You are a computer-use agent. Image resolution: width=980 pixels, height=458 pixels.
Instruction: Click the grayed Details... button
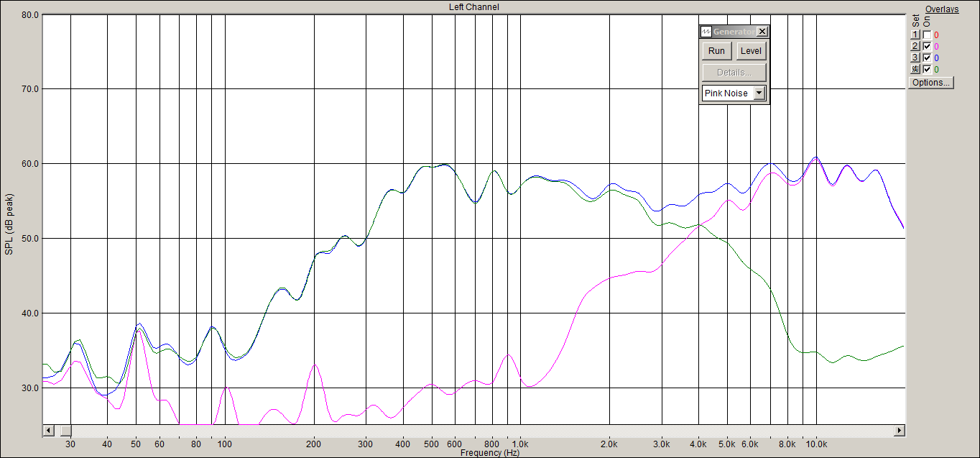tap(734, 73)
